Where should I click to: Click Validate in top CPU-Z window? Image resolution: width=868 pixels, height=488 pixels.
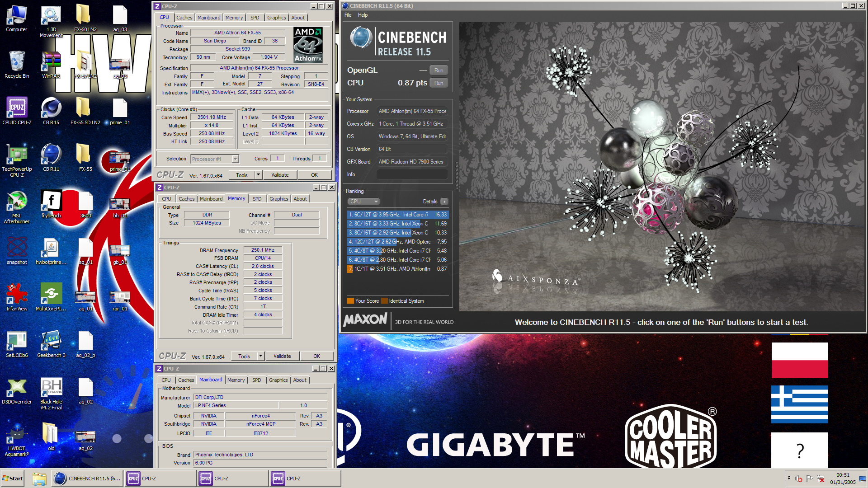click(x=280, y=175)
